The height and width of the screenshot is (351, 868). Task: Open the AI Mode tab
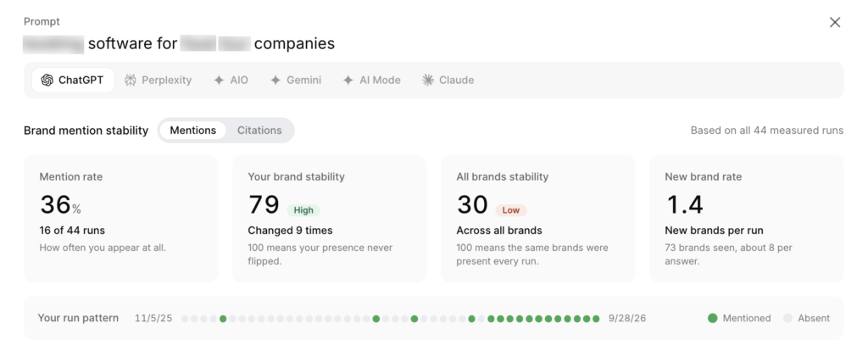[371, 81]
